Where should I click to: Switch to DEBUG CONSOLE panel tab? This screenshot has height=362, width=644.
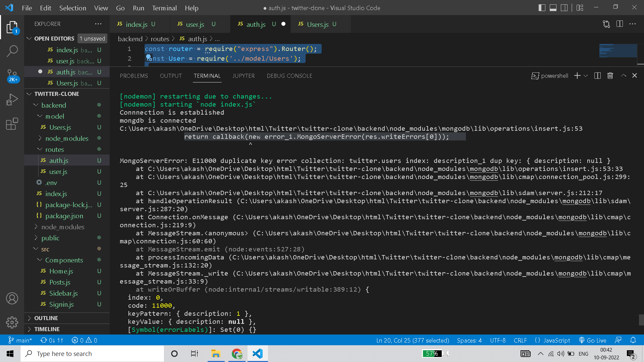[x=289, y=76]
